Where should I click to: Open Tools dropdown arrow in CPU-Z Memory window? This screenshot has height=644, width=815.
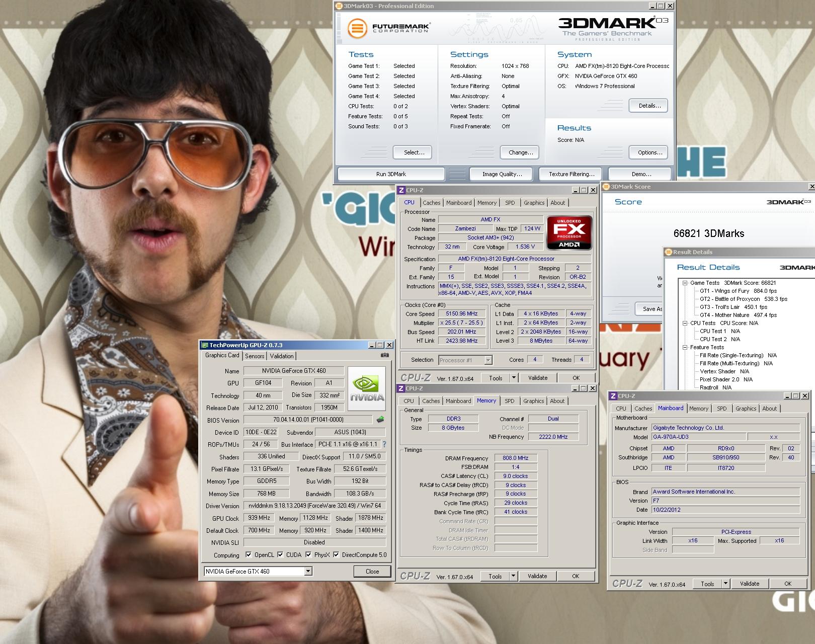tap(513, 576)
